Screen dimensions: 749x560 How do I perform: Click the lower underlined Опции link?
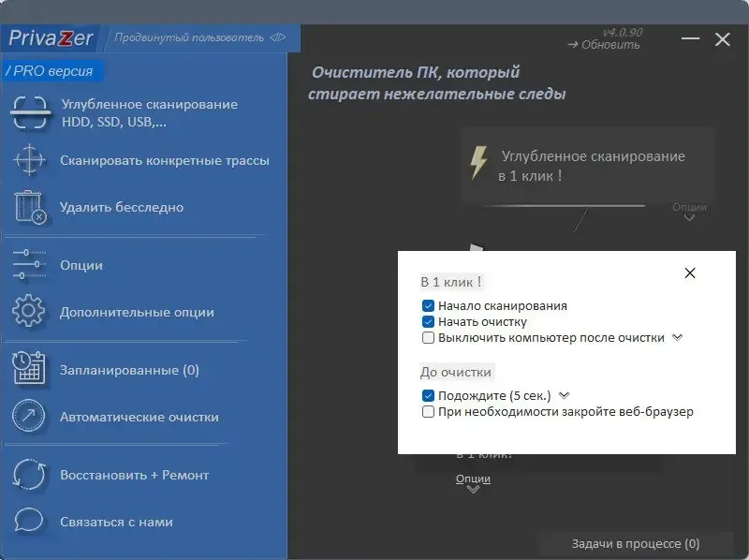[473, 479]
